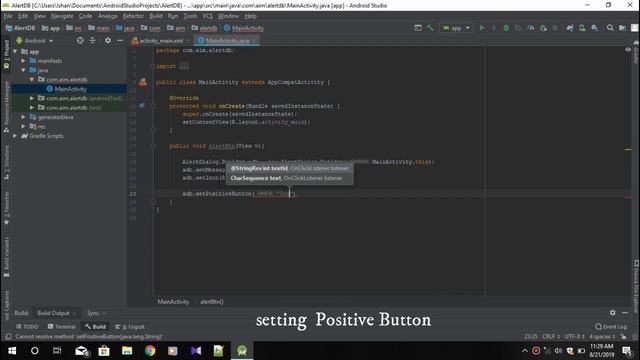Click the scroll-from-source target icon in Project panel

80,40
